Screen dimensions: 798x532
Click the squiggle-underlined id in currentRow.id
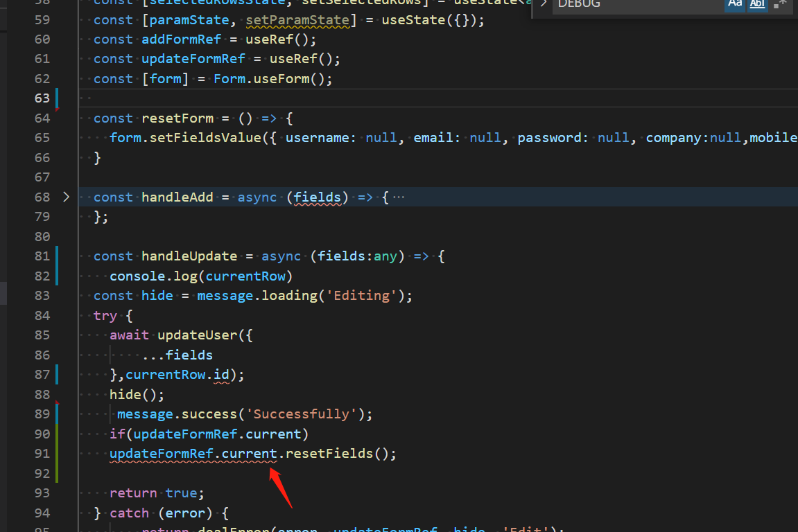coord(220,374)
